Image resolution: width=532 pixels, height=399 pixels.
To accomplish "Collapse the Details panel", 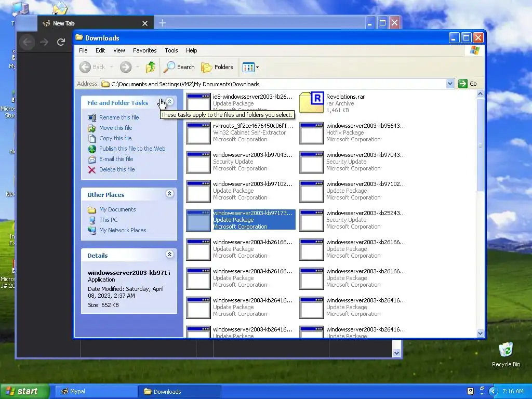I will [x=170, y=255].
